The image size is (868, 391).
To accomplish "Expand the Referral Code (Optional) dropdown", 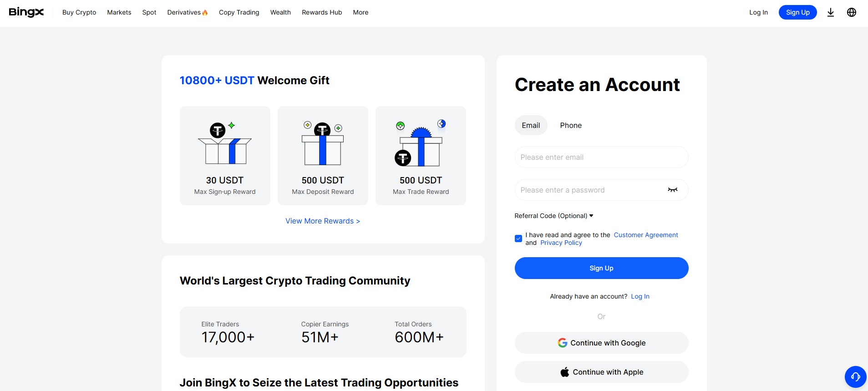I will [554, 216].
